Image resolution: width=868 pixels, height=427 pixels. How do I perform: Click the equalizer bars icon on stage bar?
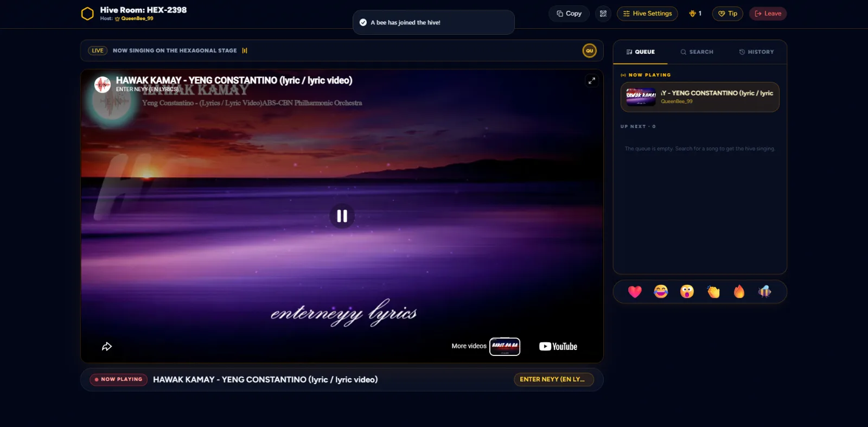click(x=245, y=50)
